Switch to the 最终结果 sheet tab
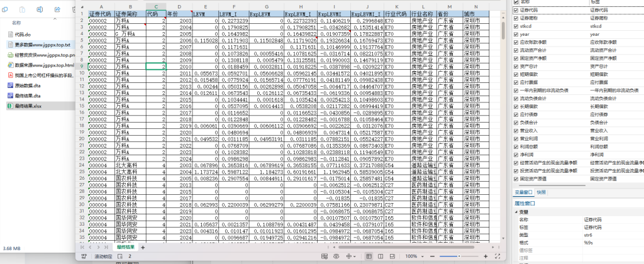Image resolution: width=644 pixels, height=264 pixels. click(126, 247)
